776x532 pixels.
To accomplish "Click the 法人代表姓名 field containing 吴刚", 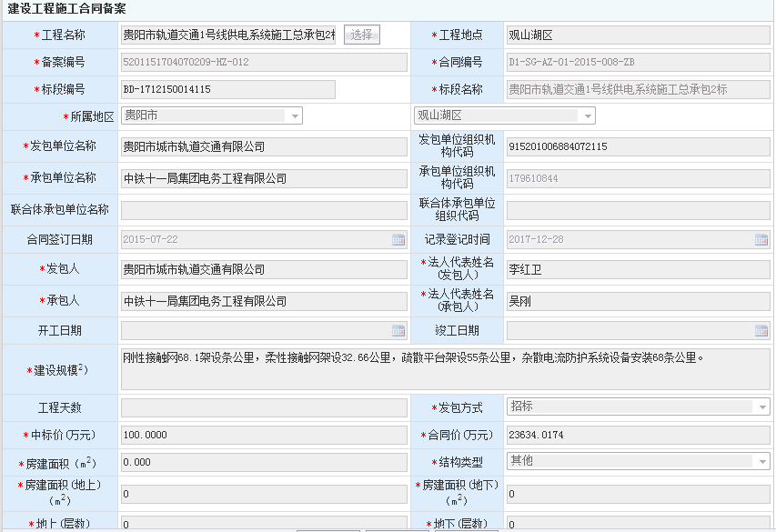I will point(638,301).
